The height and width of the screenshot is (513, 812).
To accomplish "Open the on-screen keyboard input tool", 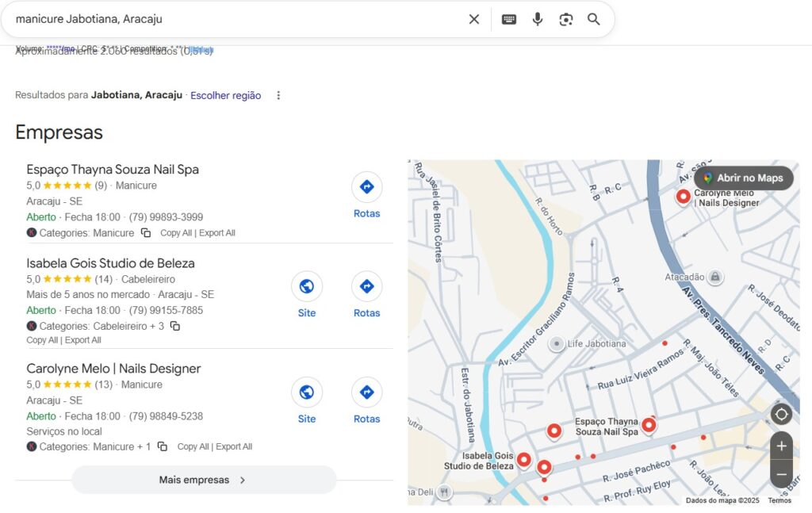I will pos(509,19).
